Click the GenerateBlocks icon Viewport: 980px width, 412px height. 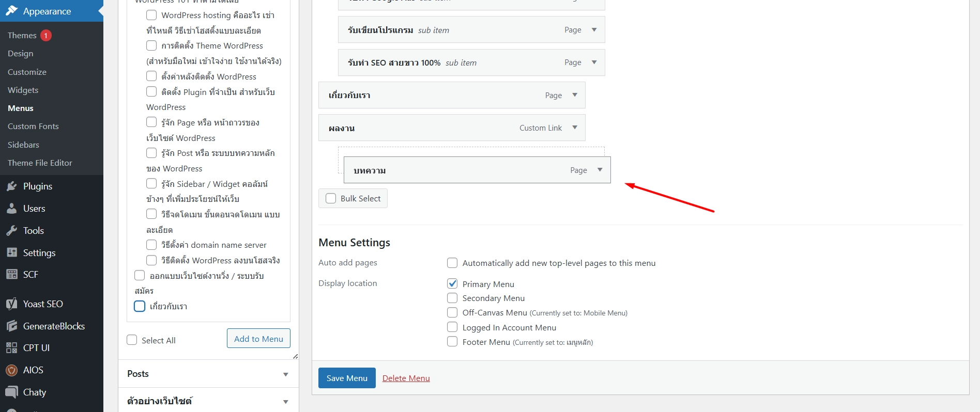click(11, 326)
